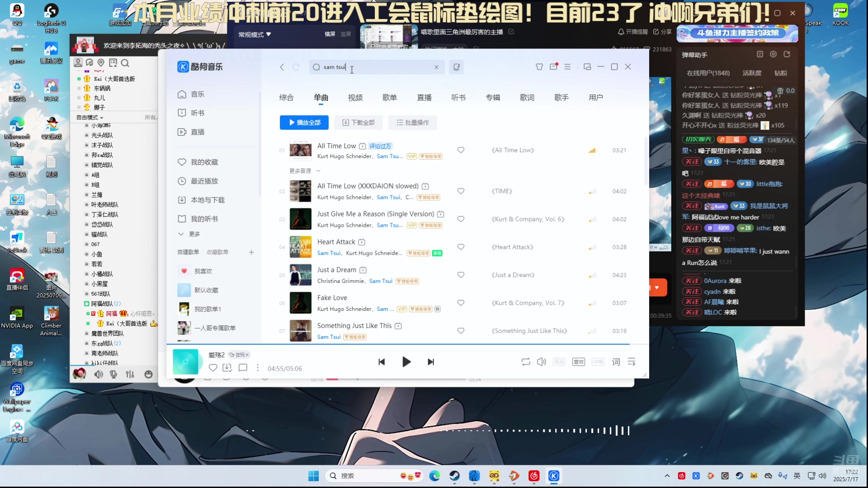Screen dimensions: 868x488
Task: Click the play button in player bar
Action: click(406, 362)
